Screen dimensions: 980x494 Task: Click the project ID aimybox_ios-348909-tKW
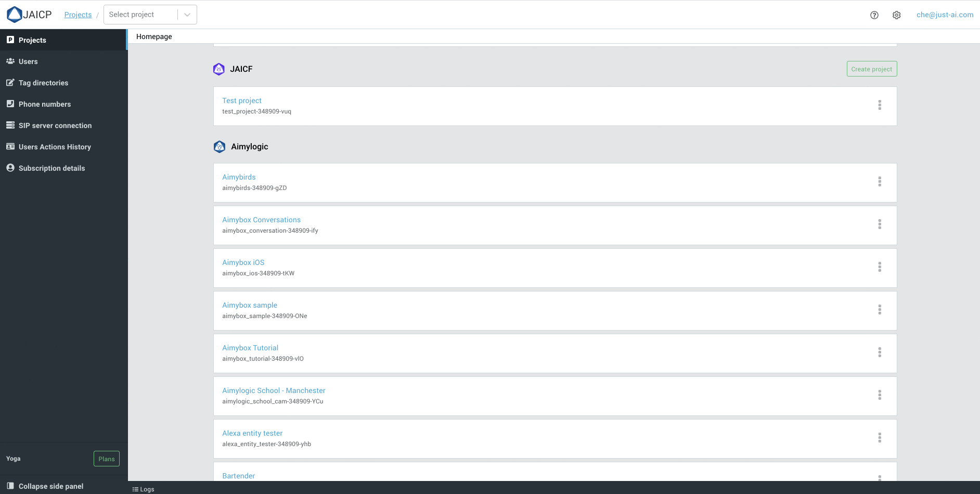(x=258, y=273)
